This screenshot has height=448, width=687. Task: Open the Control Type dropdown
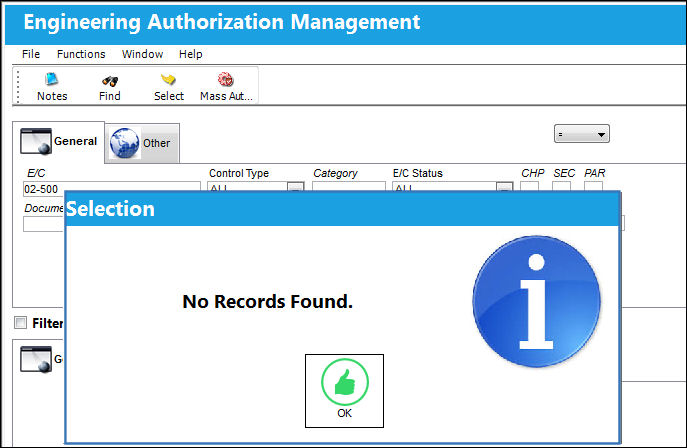click(x=296, y=187)
